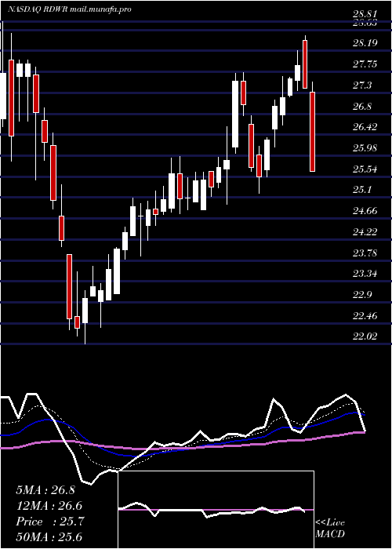Select the 25.98 price axis label

[365, 147]
